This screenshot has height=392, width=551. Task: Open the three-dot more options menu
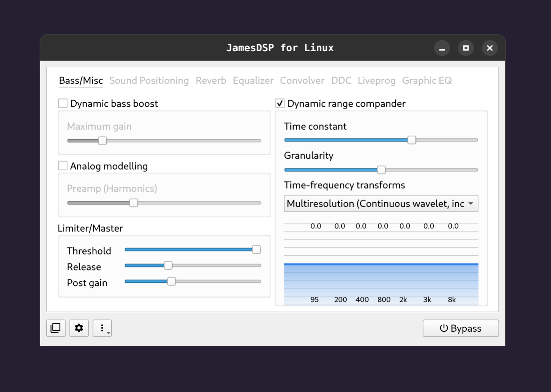[x=102, y=328]
